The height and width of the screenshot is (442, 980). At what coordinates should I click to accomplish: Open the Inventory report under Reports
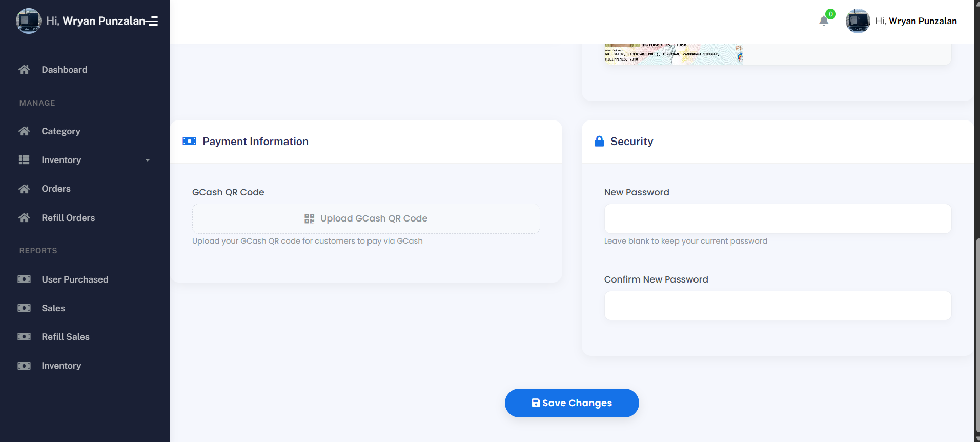(x=61, y=366)
